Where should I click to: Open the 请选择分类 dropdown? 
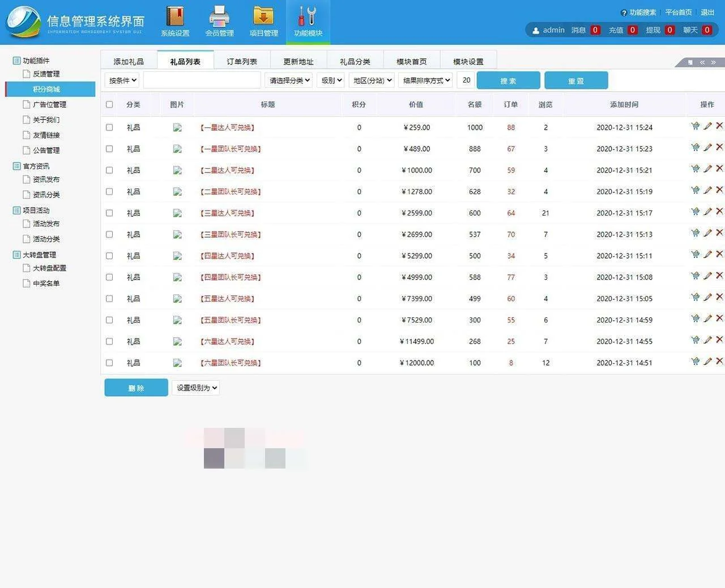pyautogui.click(x=289, y=80)
